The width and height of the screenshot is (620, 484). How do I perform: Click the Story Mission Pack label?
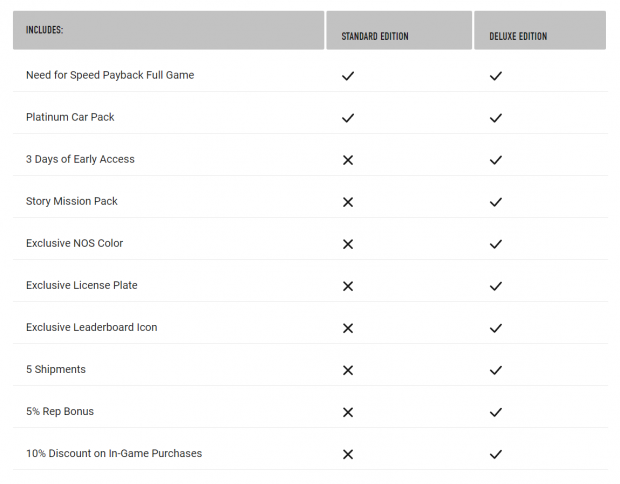(72, 201)
